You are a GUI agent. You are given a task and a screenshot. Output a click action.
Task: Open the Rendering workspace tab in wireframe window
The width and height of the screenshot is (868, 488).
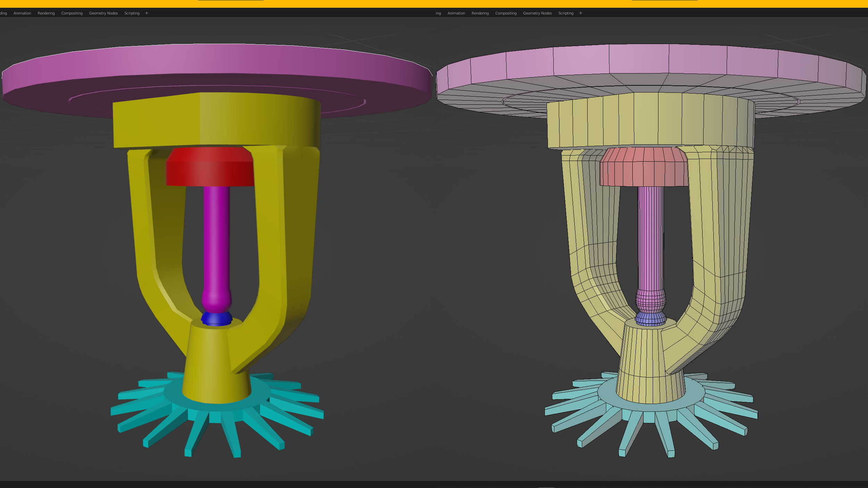[x=480, y=13]
